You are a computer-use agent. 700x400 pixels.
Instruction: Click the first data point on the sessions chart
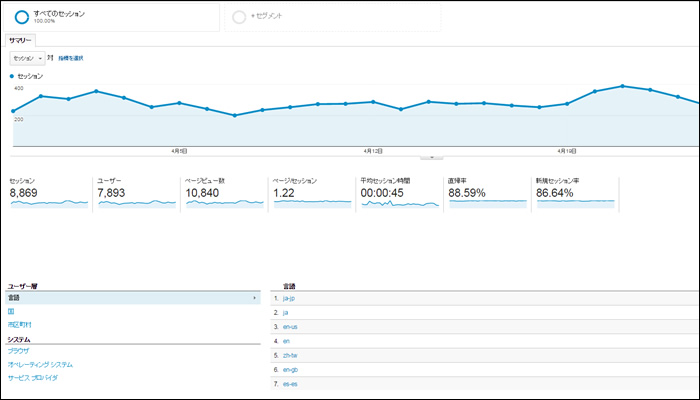[13, 111]
